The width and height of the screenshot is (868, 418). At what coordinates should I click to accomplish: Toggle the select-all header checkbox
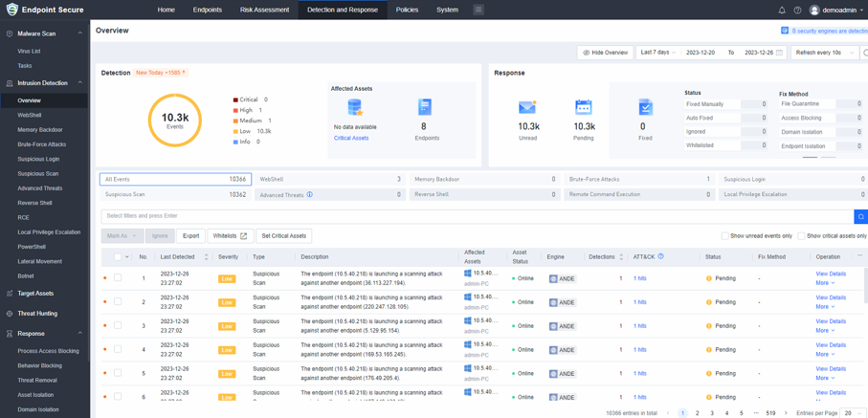coord(118,257)
